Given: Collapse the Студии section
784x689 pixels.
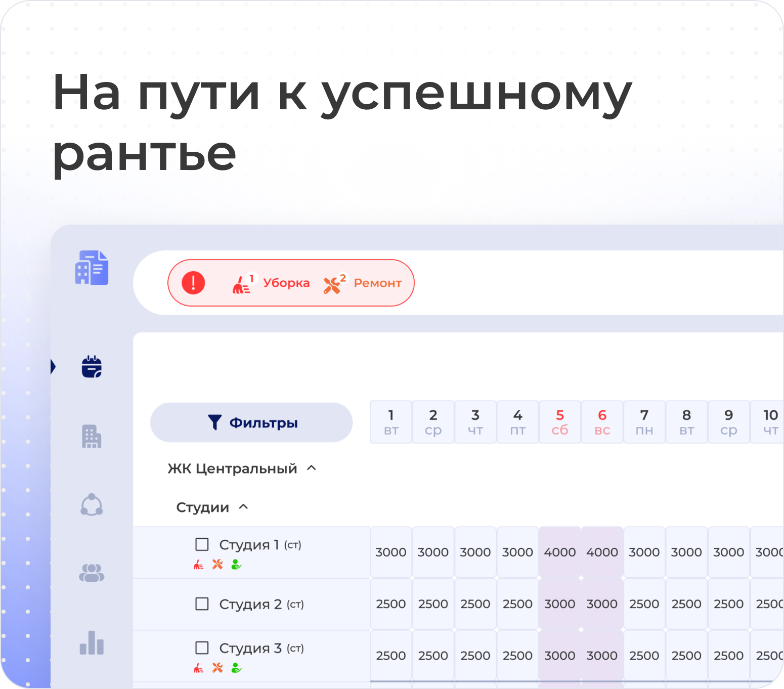Looking at the screenshot, I should (x=243, y=507).
